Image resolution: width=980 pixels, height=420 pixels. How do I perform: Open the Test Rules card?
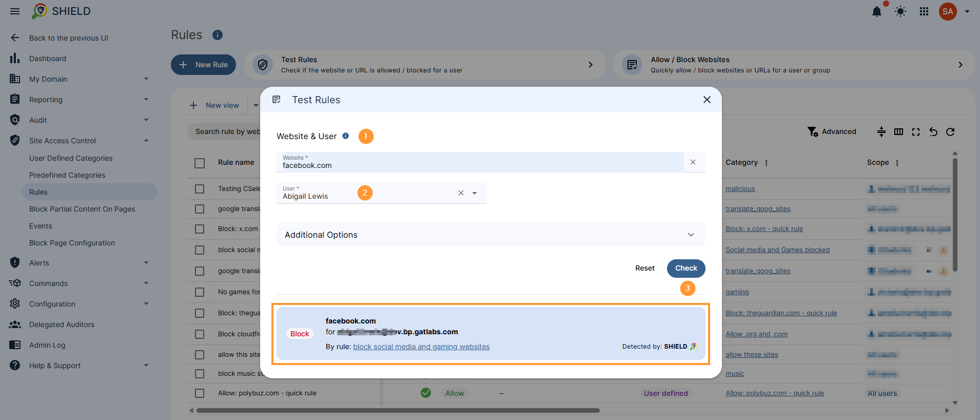pos(424,65)
